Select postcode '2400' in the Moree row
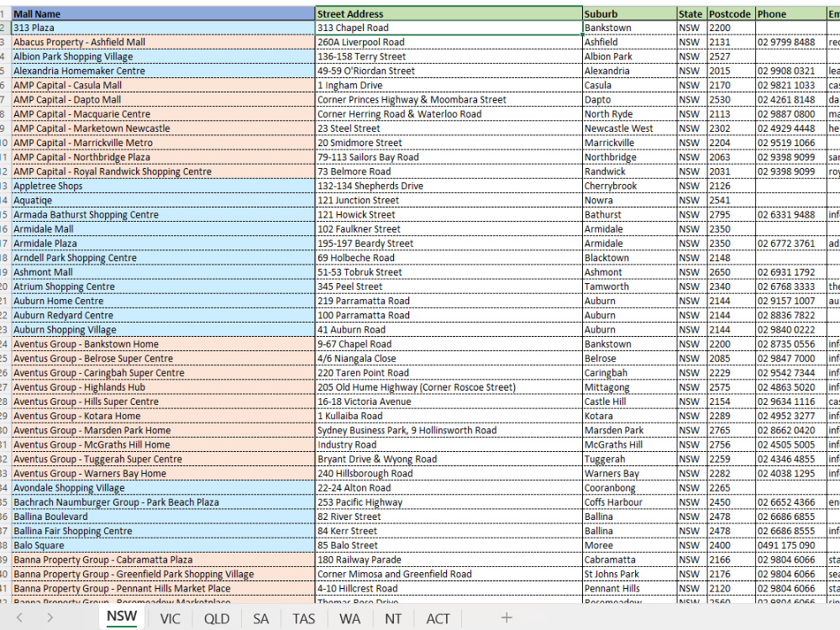Viewport: 840px width, 630px height. coord(731,545)
